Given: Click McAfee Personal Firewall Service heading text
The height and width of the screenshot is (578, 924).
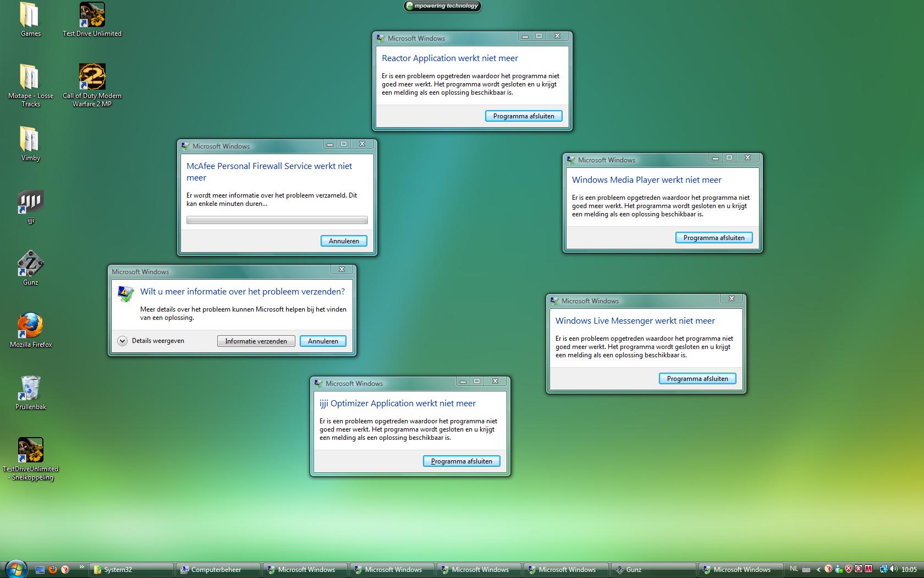Looking at the screenshot, I should coord(269,172).
